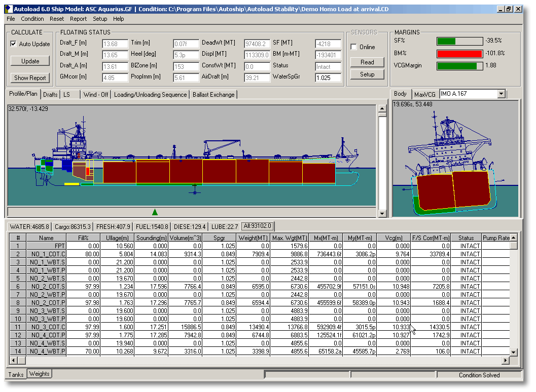This screenshot has height=392, width=536.
Task: Click the green marker below the profile view
Action: (x=155, y=212)
